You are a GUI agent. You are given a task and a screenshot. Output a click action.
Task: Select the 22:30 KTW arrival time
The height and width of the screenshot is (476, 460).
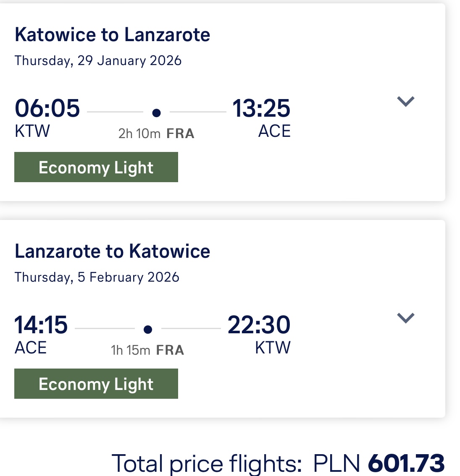click(259, 324)
